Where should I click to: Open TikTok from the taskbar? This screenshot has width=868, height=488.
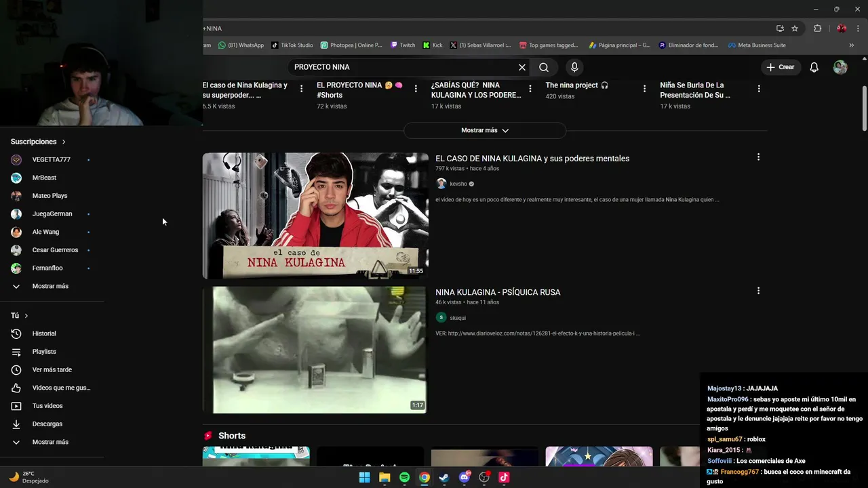[x=504, y=477]
